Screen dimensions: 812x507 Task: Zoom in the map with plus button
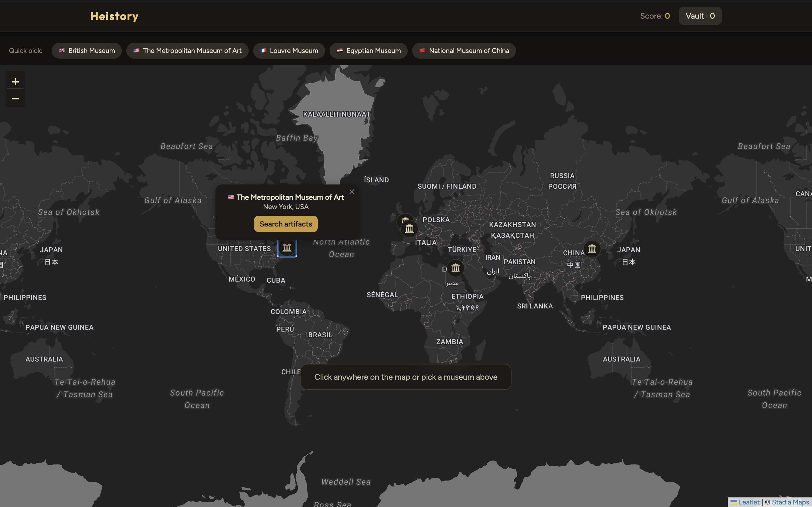pos(16,81)
